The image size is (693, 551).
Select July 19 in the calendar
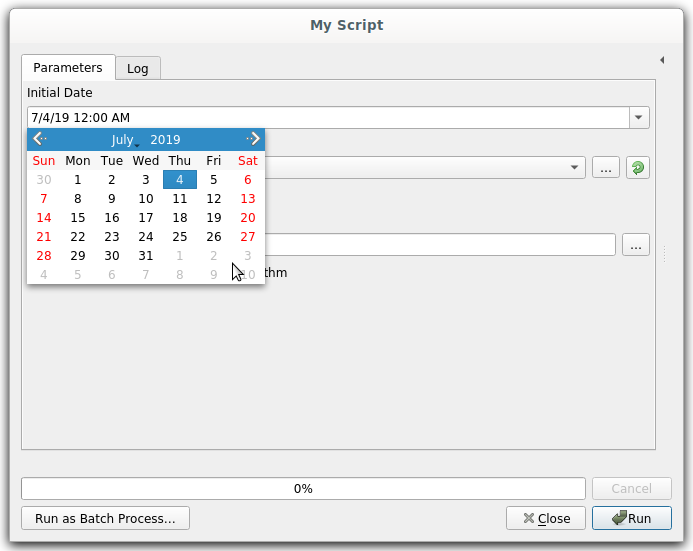pos(214,217)
